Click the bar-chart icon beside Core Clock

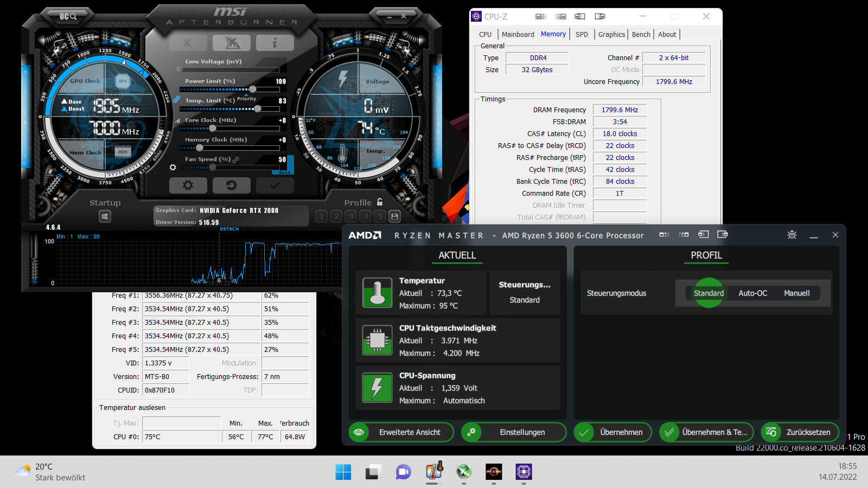177,120
